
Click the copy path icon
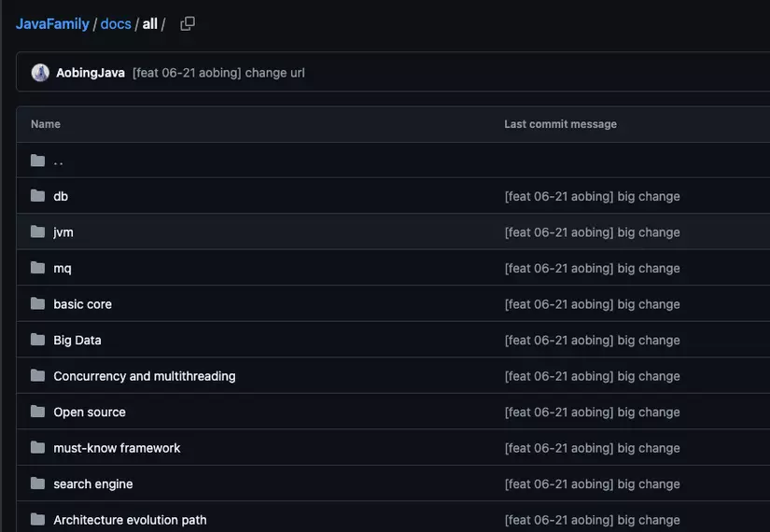point(188,23)
